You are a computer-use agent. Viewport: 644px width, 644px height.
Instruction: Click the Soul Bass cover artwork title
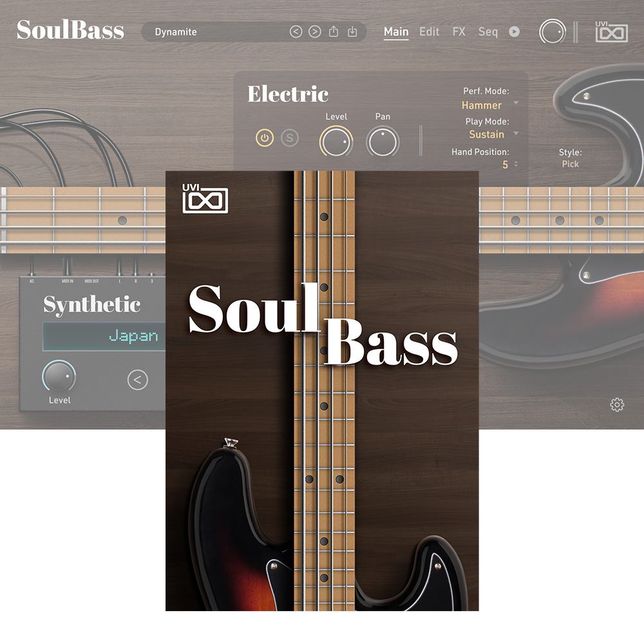323,325
